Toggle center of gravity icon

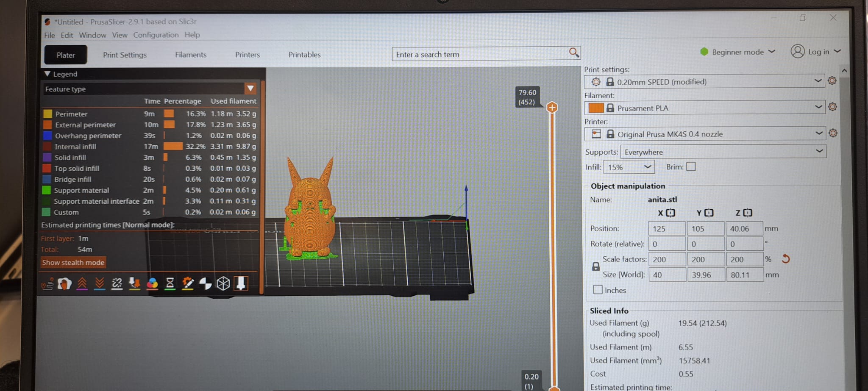point(206,283)
